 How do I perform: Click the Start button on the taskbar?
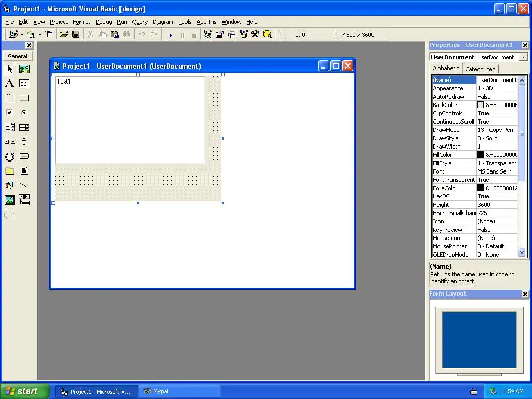[25, 391]
